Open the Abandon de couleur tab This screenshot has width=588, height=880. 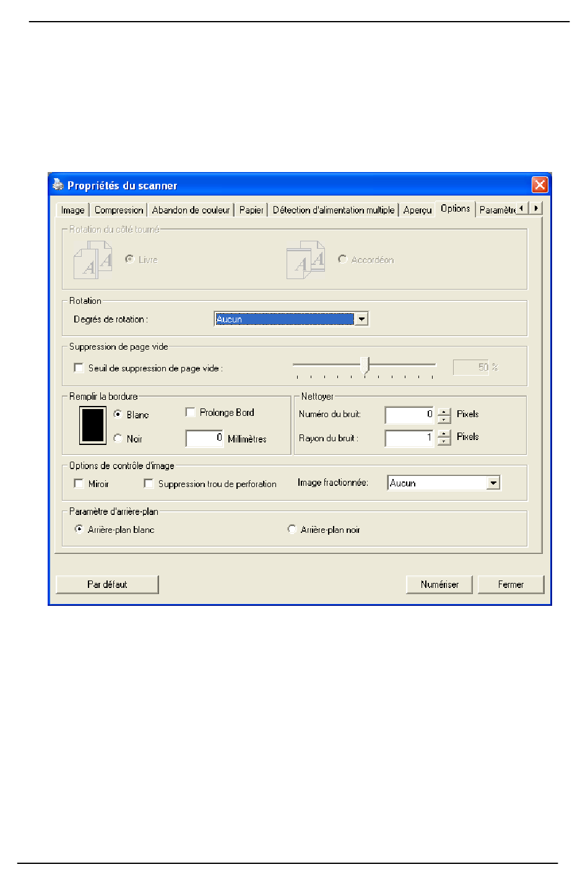pos(191,210)
